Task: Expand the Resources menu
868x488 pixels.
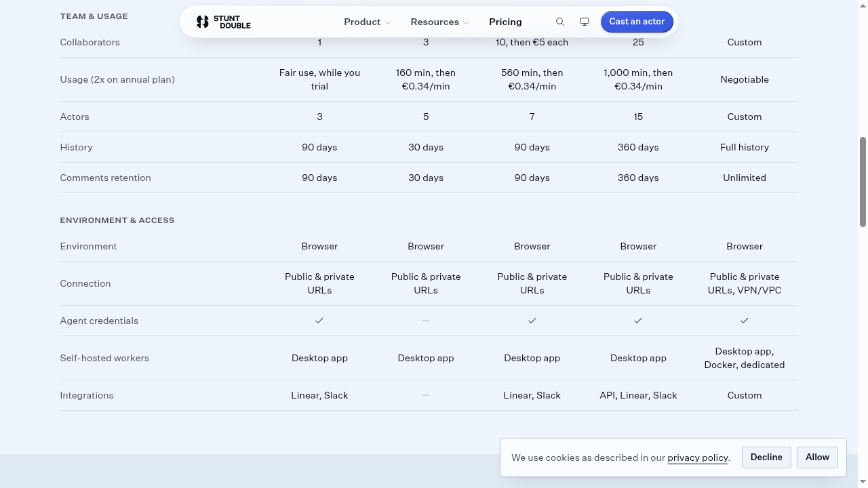Action: 439,22
